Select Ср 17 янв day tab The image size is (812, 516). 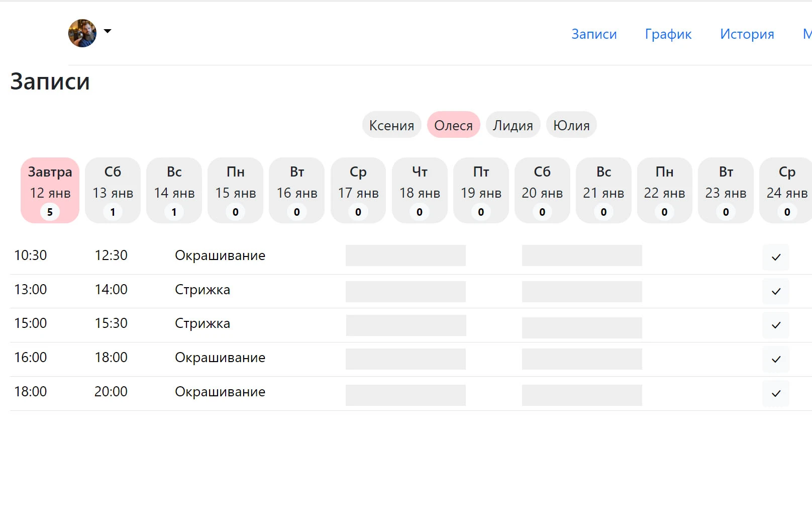tap(358, 190)
